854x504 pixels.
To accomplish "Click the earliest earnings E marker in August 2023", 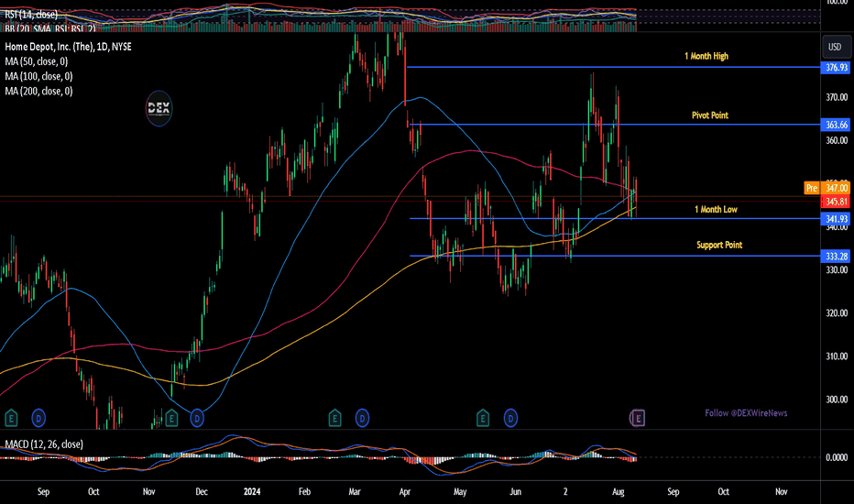I will 11,419.
